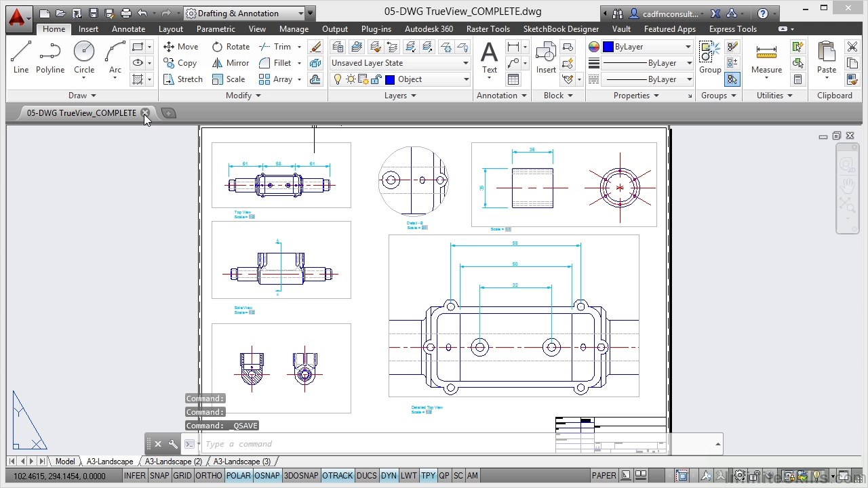
Task: Switch to the Parametric ribbon tab
Action: pyautogui.click(x=216, y=29)
